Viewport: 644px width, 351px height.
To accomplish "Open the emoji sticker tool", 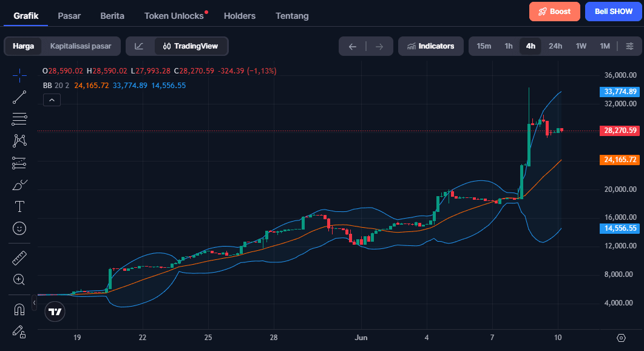I will click(19, 228).
